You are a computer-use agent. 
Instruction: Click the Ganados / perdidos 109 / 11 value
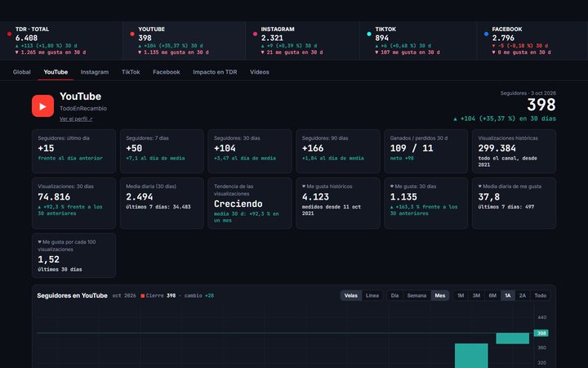click(412, 148)
